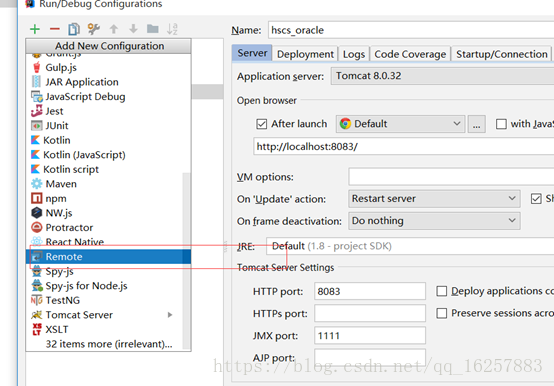Sort configurations alphabetically
Screen dimensions: 554x386
172,29
